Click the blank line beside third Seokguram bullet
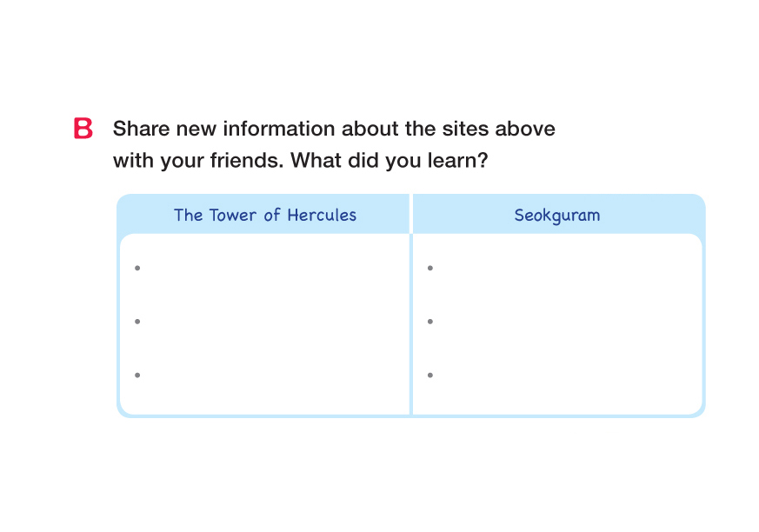The height and width of the screenshot is (532, 759). coord(562,376)
